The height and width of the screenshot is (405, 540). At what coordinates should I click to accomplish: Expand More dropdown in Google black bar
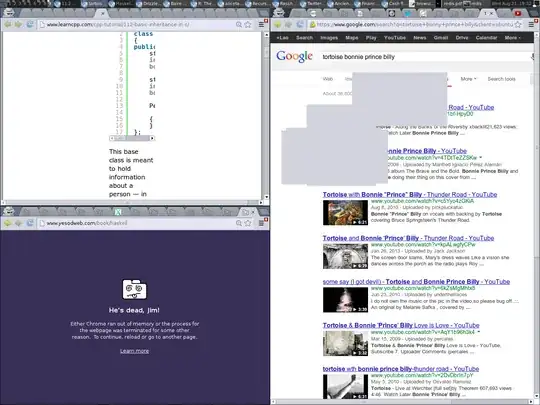[512, 38]
